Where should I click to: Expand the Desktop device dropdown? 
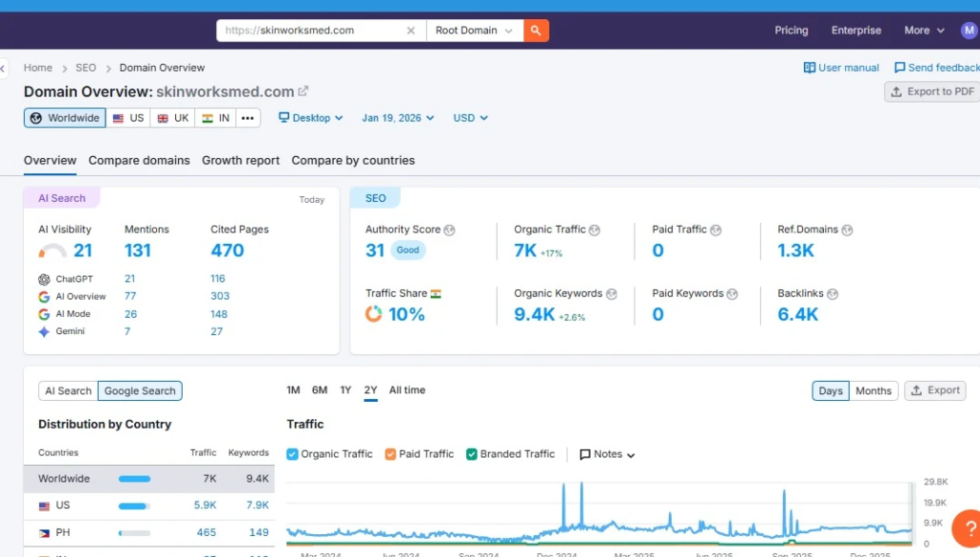pos(304,118)
